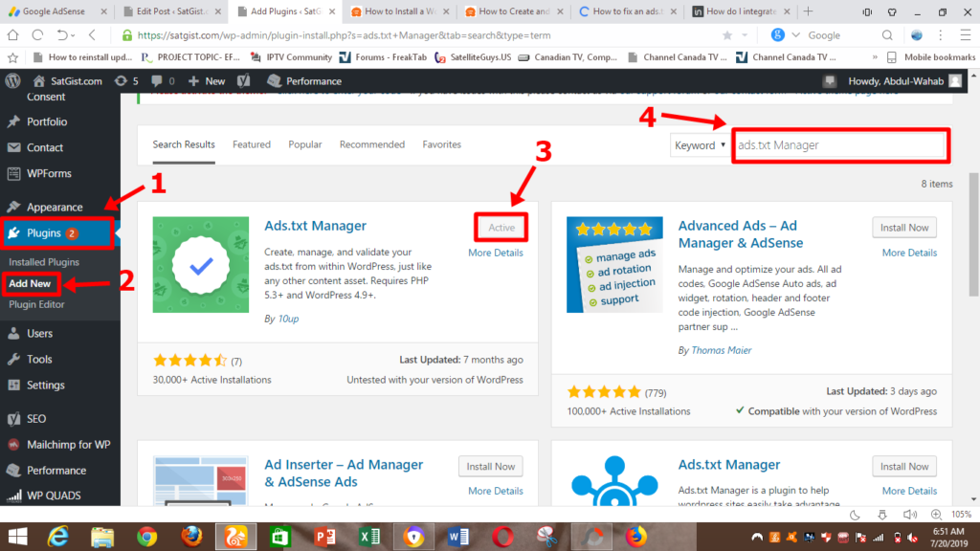
Task: Select the Search Results tab
Action: click(184, 144)
